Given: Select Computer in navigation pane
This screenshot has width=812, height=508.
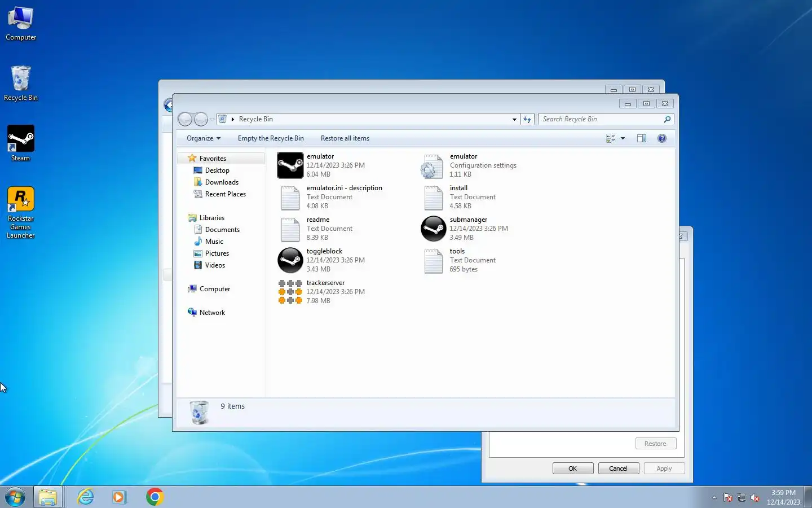Looking at the screenshot, I should [x=215, y=289].
